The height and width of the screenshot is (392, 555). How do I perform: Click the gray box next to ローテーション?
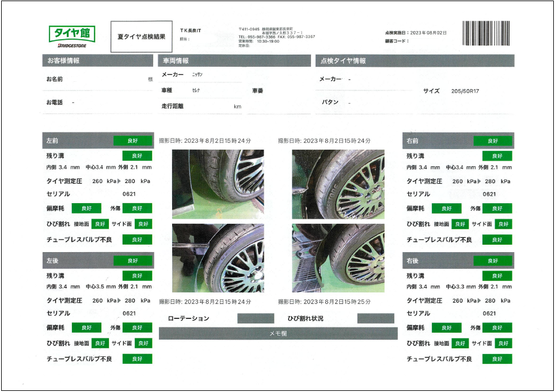256,318
